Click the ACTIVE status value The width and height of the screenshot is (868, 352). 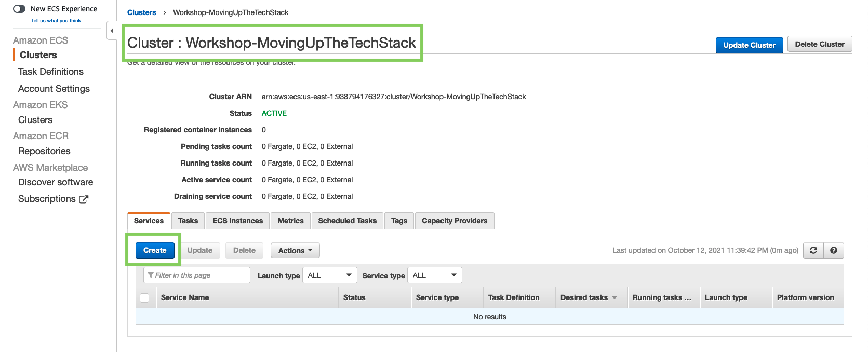(x=274, y=113)
